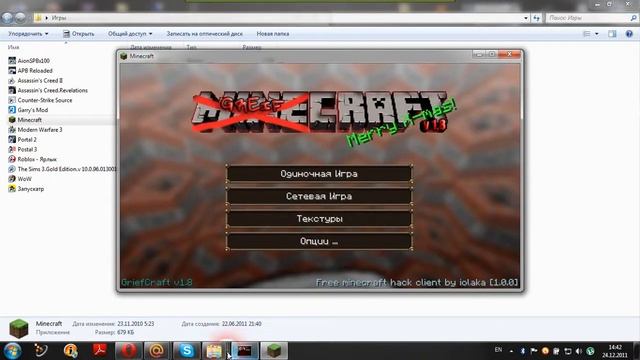Open Action Center flag tray icon
Screen dimensions: 640x360
click(x=533, y=351)
